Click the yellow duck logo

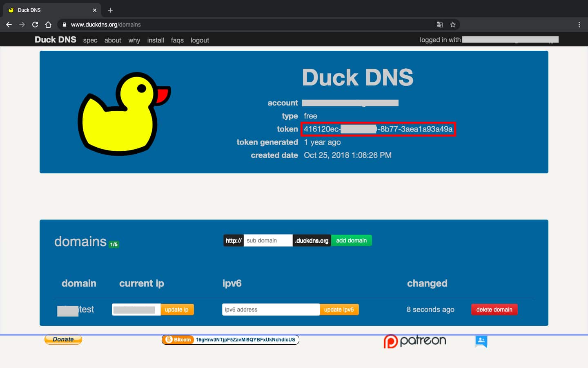click(124, 114)
